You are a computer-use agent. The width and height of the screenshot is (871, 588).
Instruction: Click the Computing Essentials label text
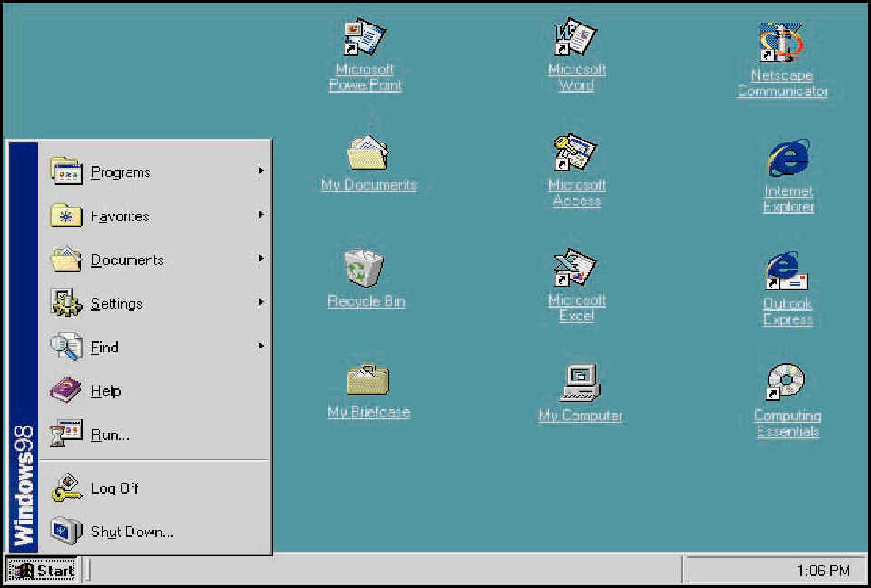788,424
